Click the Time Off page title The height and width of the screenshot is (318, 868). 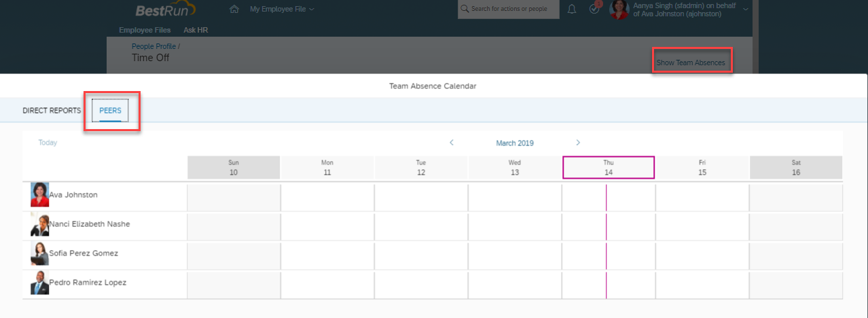(151, 58)
